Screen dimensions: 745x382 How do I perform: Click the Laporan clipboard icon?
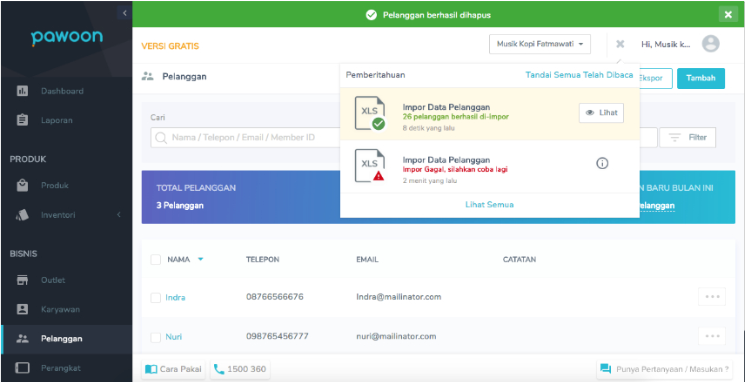click(22, 120)
